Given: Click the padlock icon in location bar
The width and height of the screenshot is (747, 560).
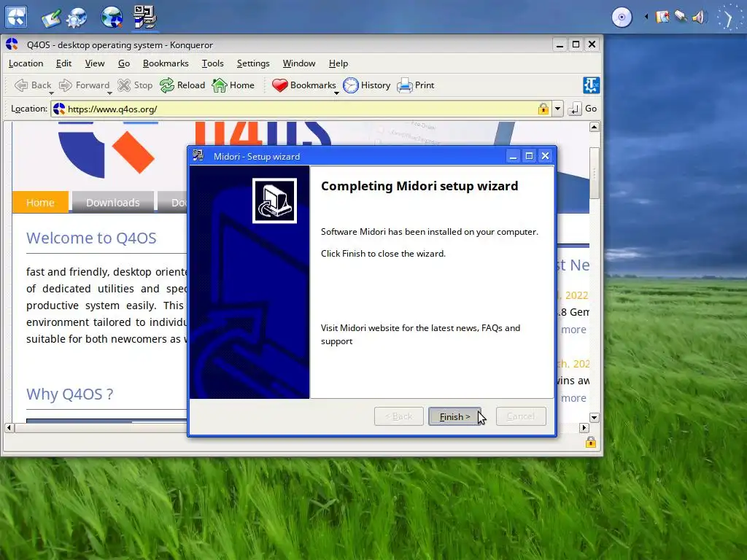Looking at the screenshot, I should (543, 109).
